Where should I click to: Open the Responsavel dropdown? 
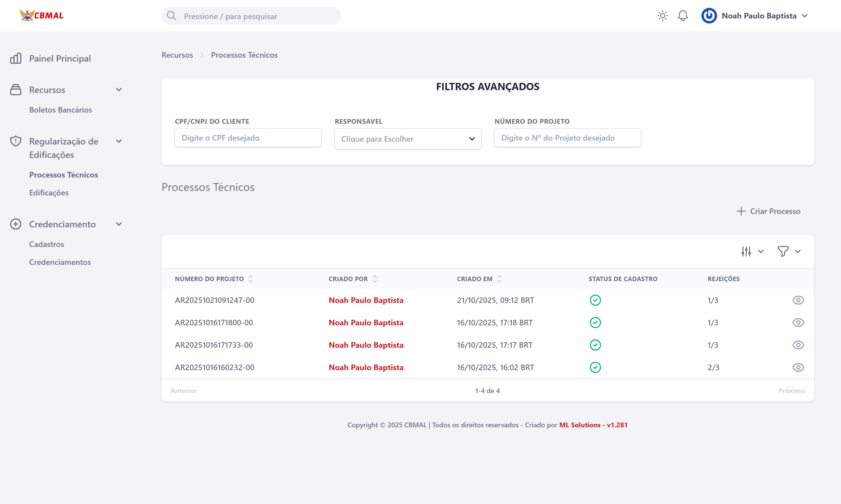pyautogui.click(x=408, y=139)
